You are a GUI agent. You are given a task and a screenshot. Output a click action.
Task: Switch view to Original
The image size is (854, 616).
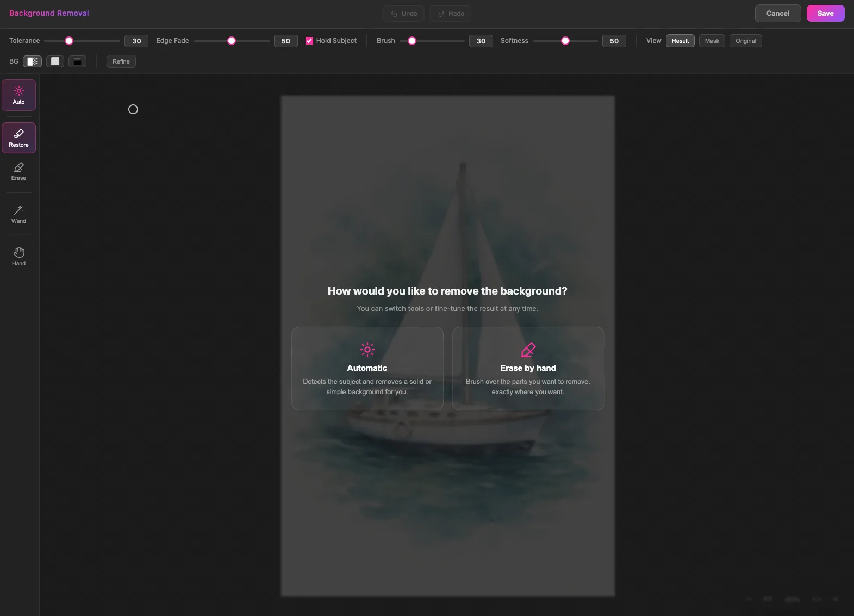(x=746, y=41)
